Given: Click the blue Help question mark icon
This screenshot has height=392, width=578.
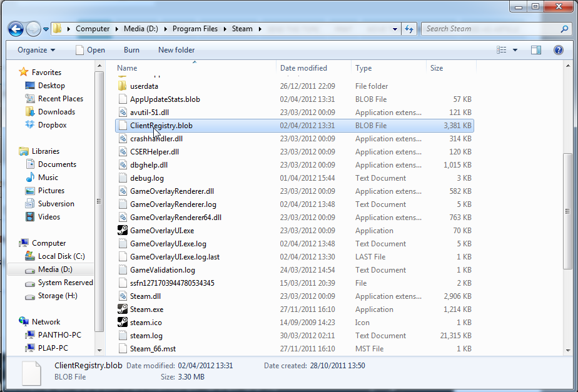Looking at the screenshot, I should [559, 50].
